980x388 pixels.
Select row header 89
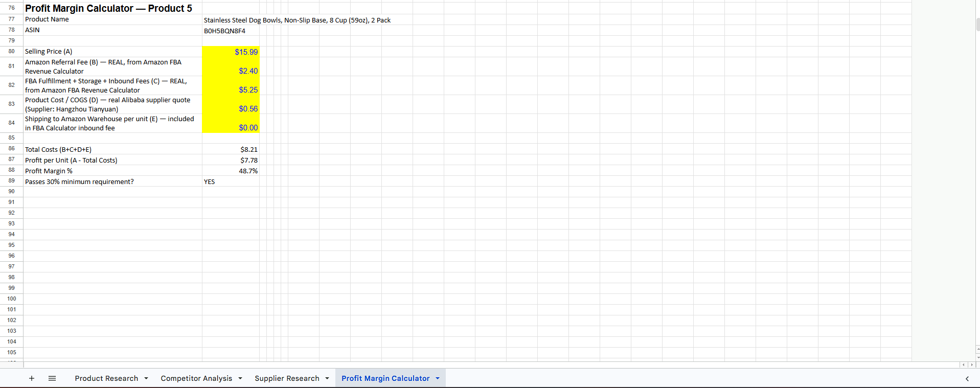pos(11,181)
